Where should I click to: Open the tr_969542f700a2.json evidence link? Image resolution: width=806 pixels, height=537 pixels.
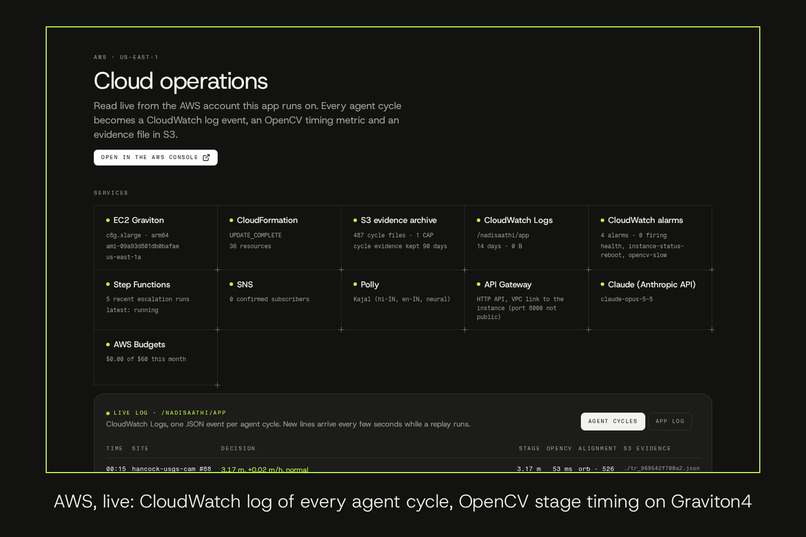coord(662,468)
